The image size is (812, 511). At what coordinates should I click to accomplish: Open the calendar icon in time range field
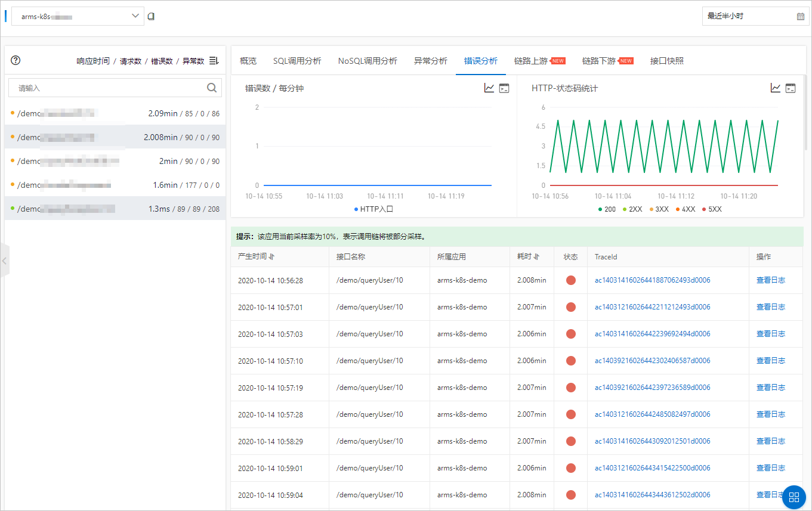(x=800, y=17)
